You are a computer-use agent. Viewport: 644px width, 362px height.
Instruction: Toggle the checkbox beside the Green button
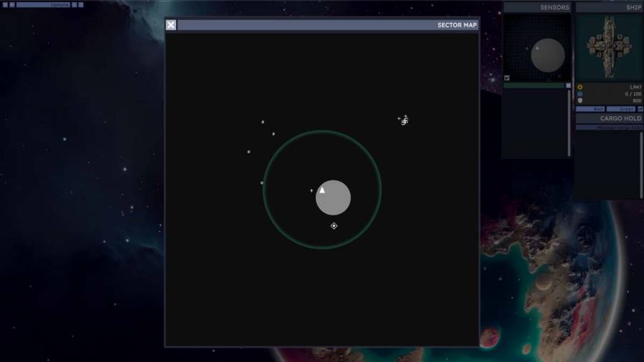pyautogui.click(x=640, y=109)
